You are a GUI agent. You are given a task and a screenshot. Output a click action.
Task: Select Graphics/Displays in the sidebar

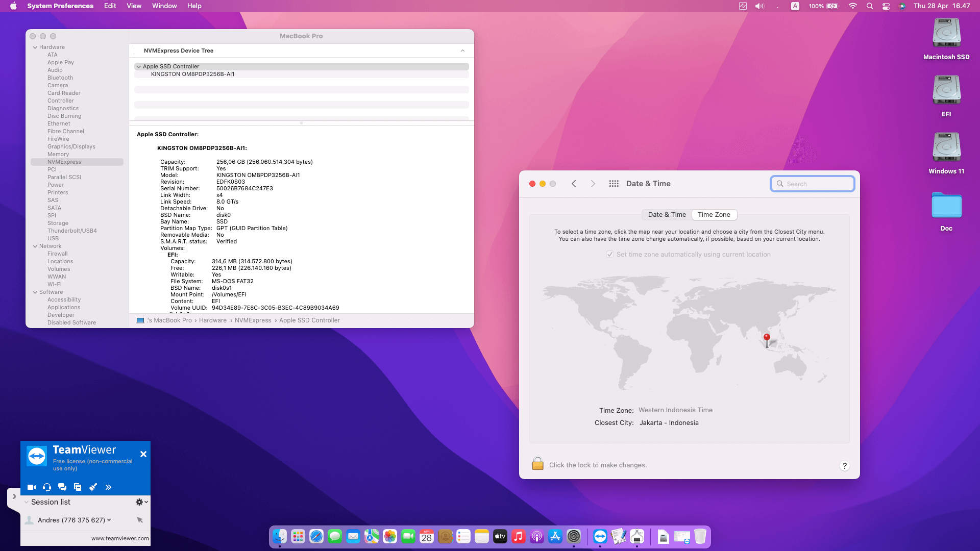point(71,147)
